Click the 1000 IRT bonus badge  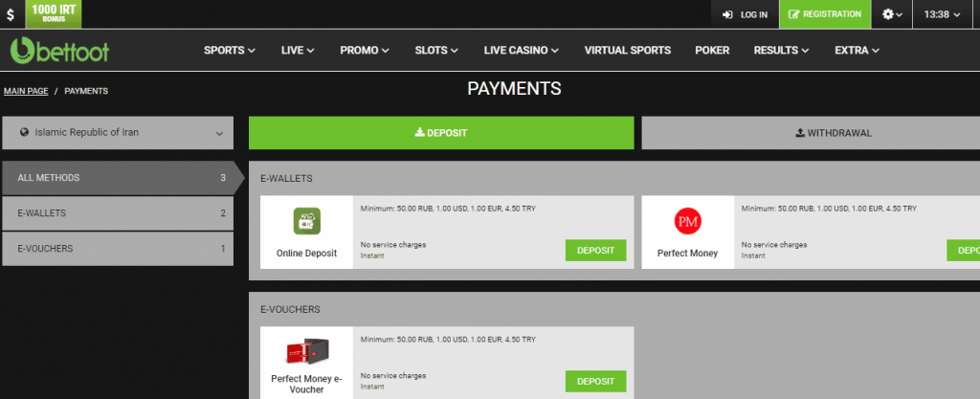coord(53,13)
